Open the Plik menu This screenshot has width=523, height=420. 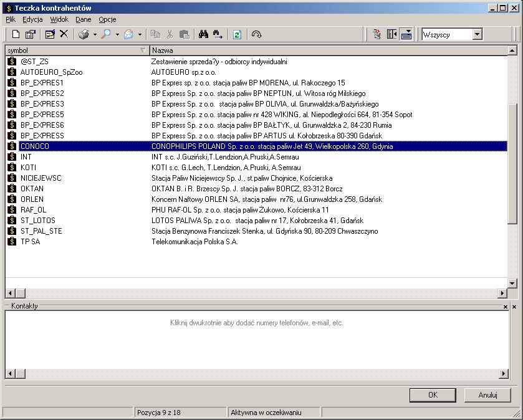(11, 19)
